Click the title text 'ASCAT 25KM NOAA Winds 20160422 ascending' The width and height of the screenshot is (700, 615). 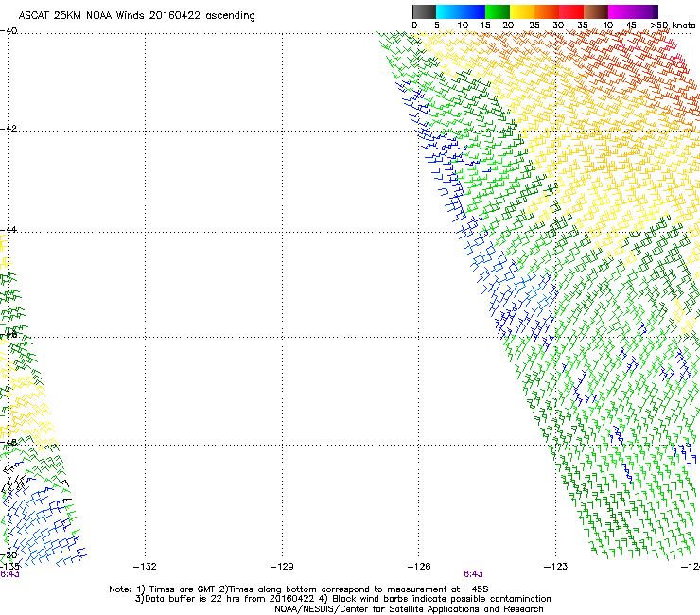point(136,16)
